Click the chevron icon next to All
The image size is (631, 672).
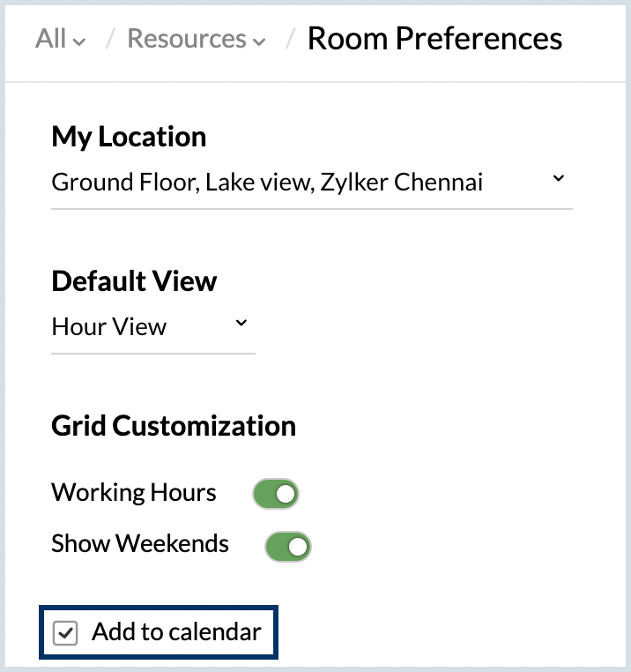(80, 41)
